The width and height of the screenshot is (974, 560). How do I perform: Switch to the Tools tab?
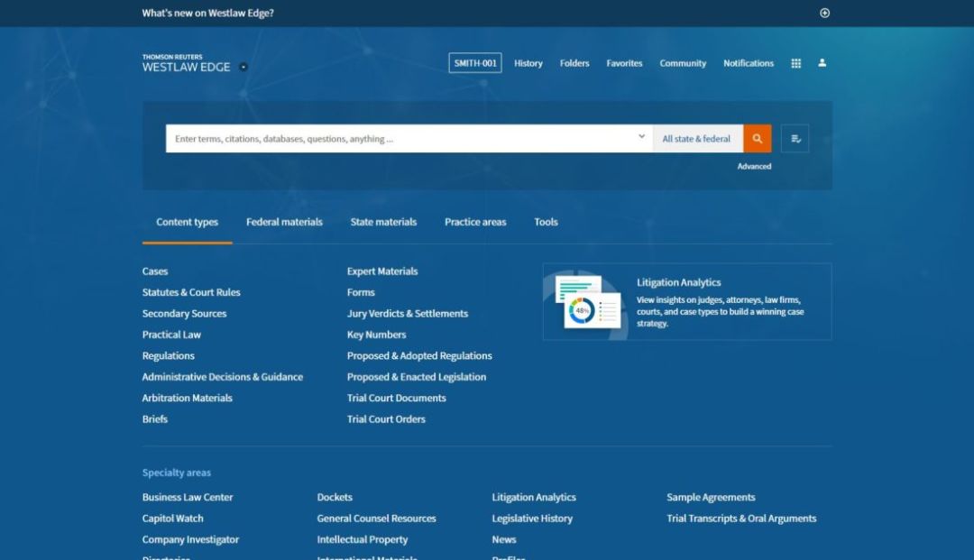coord(546,222)
